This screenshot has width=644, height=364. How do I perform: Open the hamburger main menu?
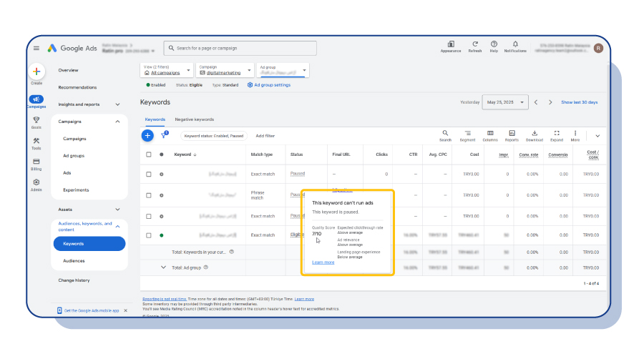pos(36,49)
